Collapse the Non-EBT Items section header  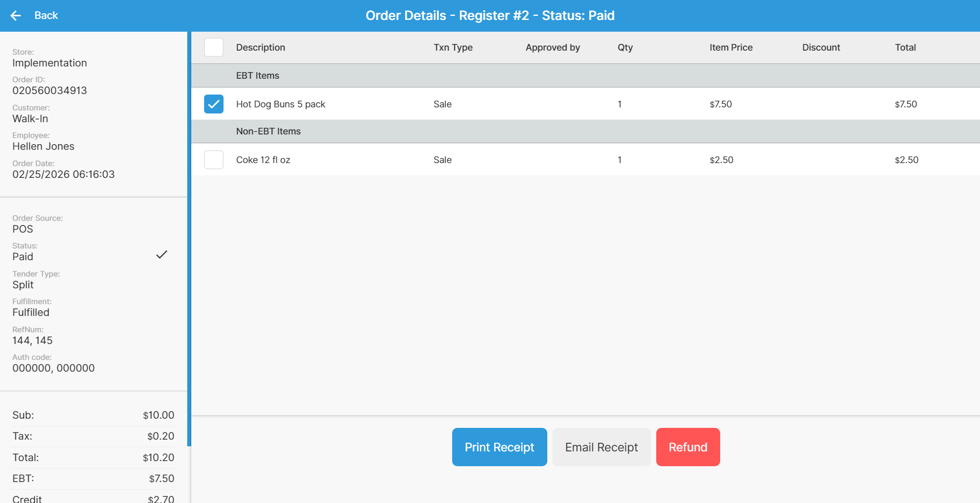tap(269, 131)
